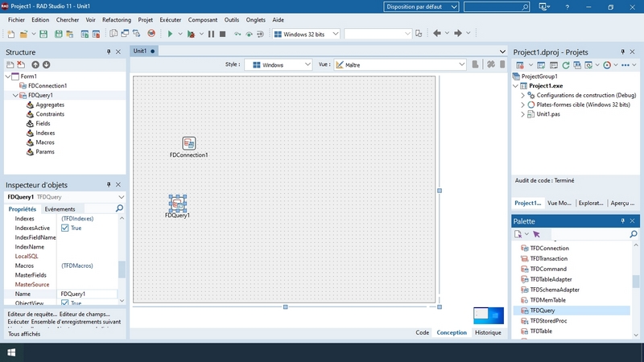
Task: Click the Stop program square icon
Action: [x=223, y=34]
